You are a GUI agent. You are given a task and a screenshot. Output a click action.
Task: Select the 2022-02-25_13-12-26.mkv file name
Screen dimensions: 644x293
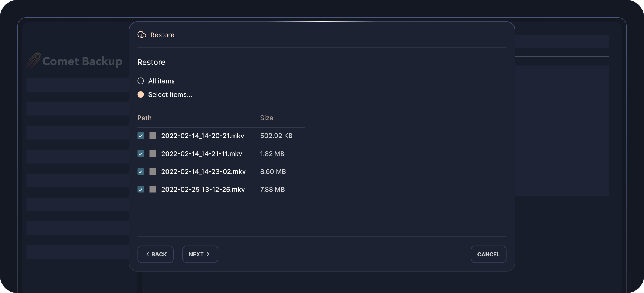[203, 190]
